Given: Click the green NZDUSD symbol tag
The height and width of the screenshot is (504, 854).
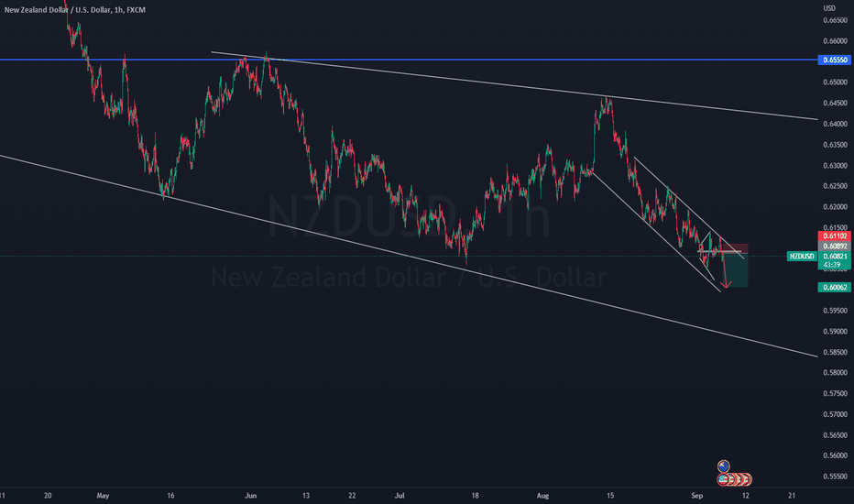Looking at the screenshot, I should point(802,256).
